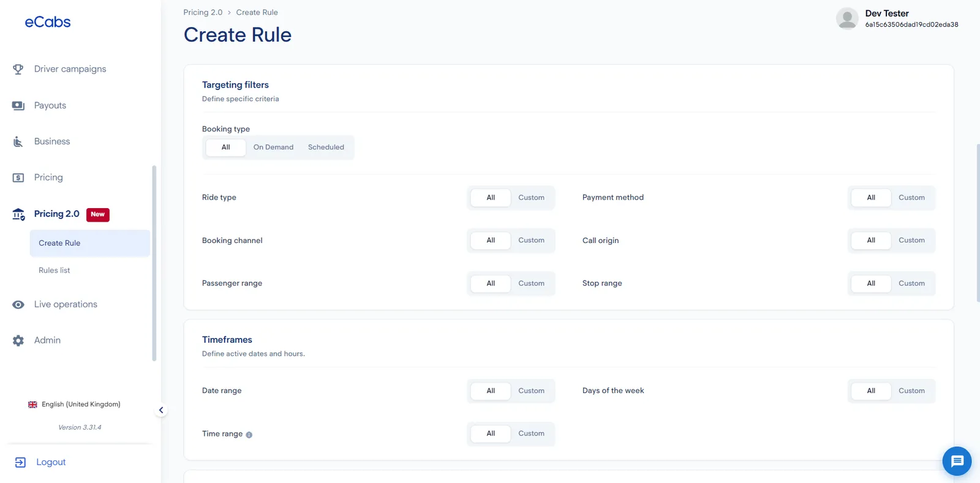Change language English (United Kingdom)
The width and height of the screenshot is (980, 483).
tap(74, 405)
